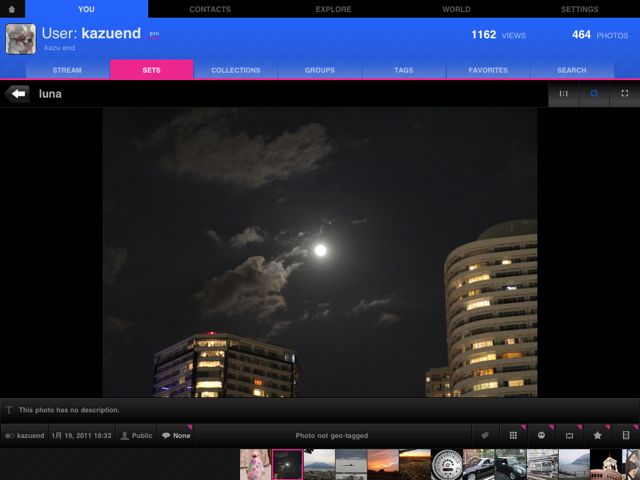Screen dimensions: 640x480
Task: Go to the STREAM section
Action: tap(67, 70)
